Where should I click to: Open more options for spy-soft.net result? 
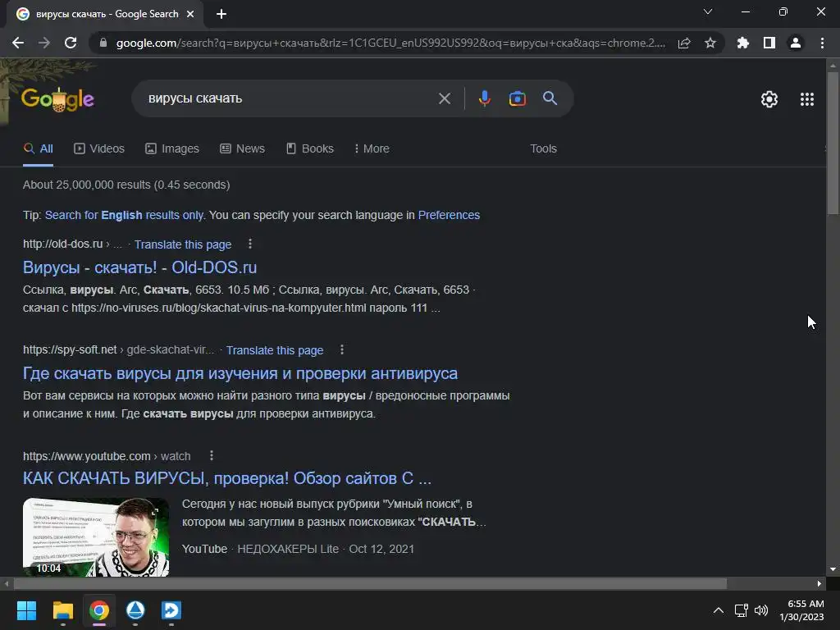pyautogui.click(x=342, y=349)
